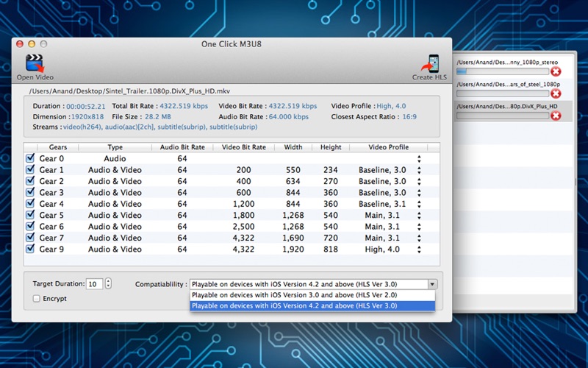
Task: Click Gear 0 Audio type cell
Action: click(x=115, y=158)
